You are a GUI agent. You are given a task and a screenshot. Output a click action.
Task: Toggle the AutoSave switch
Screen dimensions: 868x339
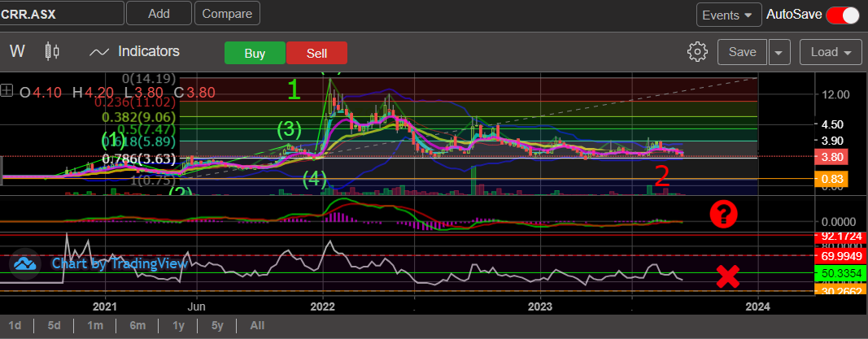[842, 15]
